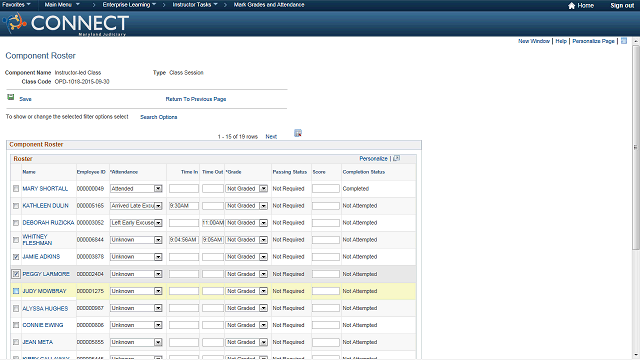The width and height of the screenshot is (640, 360).
Task: Check the box for Alyssa Hughes
Action: [x=16, y=308]
